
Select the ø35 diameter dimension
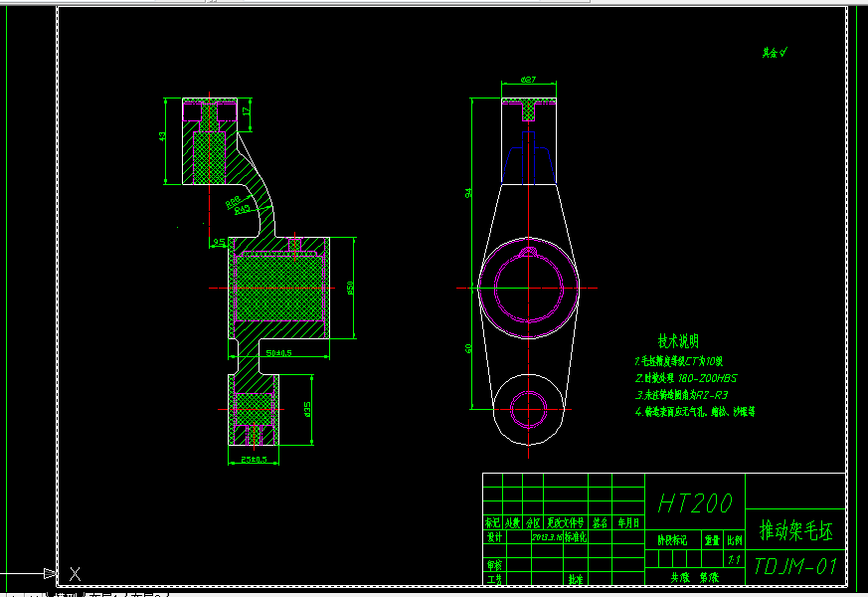pos(307,409)
